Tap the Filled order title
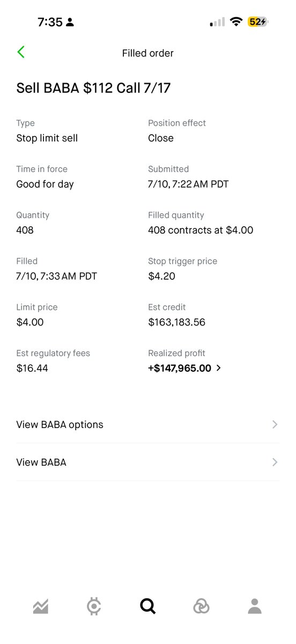The image size is (296, 644). coord(147,53)
